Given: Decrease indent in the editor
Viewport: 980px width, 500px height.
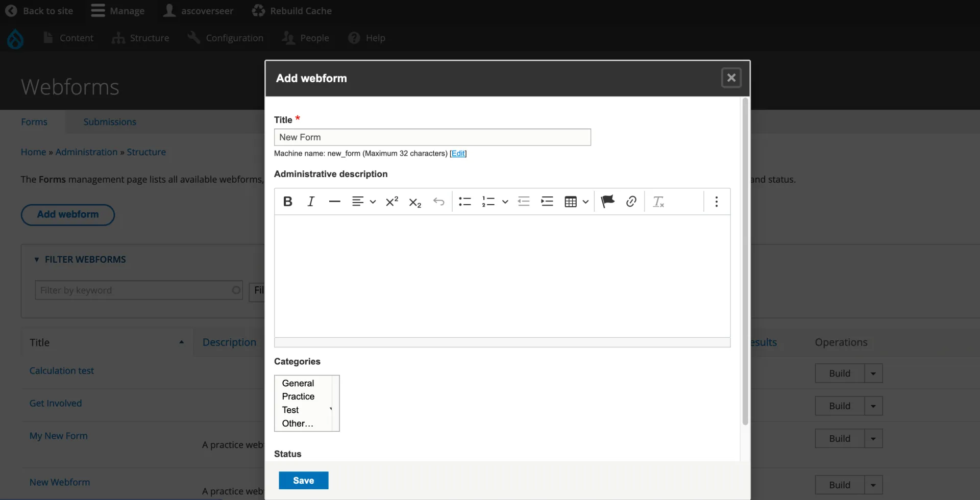Looking at the screenshot, I should click(524, 202).
